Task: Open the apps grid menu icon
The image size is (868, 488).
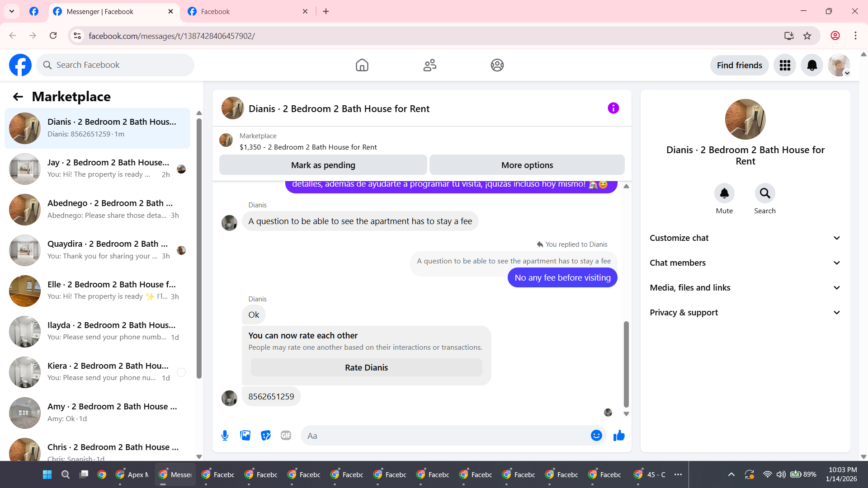Action: pyautogui.click(x=785, y=65)
